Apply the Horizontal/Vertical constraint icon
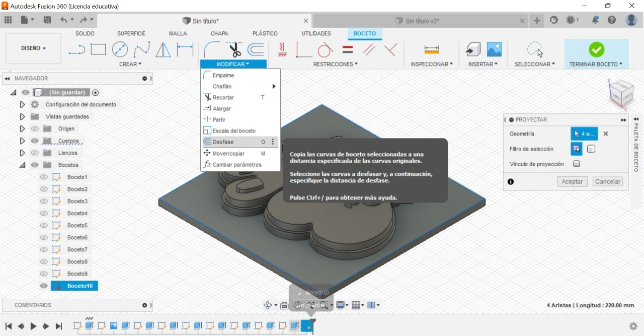This screenshot has height=336, width=644. click(282, 49)
